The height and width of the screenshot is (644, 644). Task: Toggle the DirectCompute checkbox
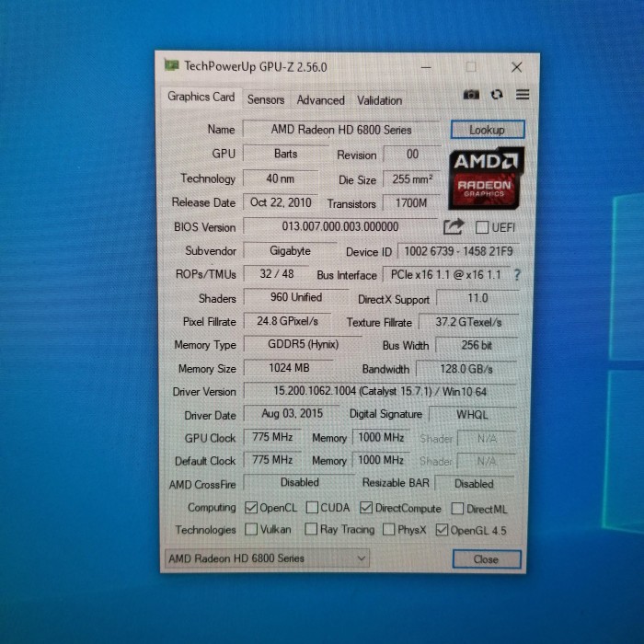coord(366,508)
